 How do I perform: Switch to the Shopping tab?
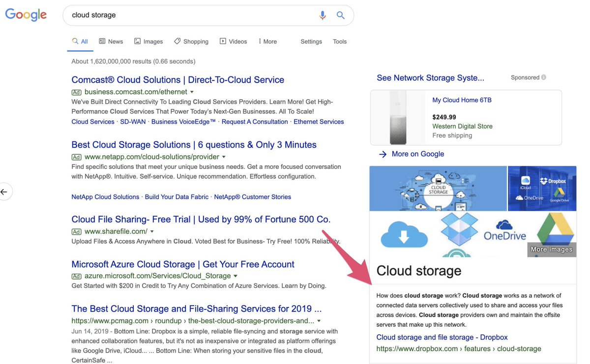191,42
